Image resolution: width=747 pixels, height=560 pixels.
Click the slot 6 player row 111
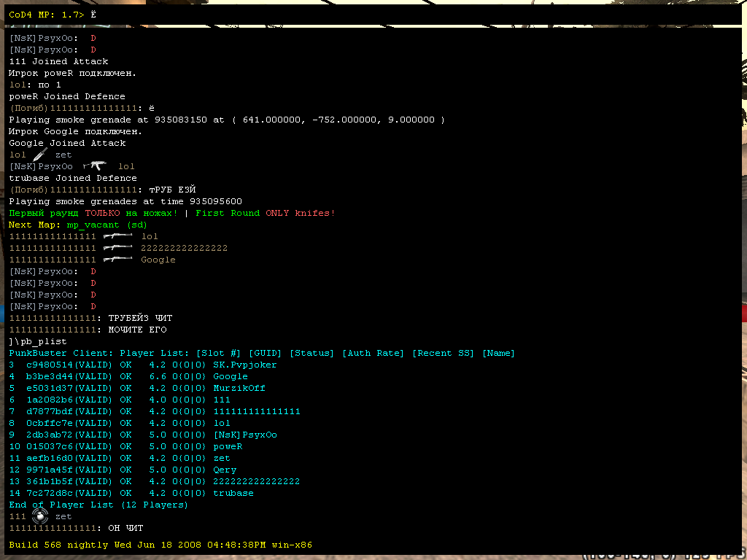coord(120,400)
